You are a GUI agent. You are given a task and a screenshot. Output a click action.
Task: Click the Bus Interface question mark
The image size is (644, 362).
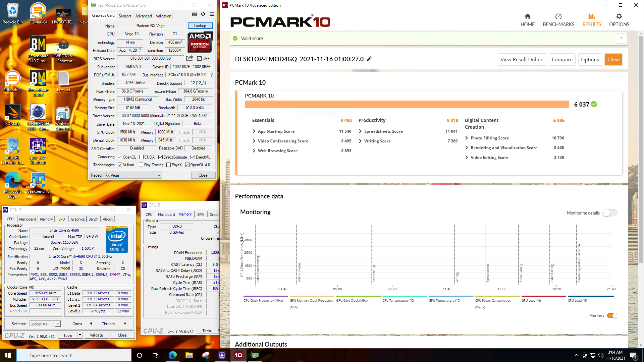(212, 75)
